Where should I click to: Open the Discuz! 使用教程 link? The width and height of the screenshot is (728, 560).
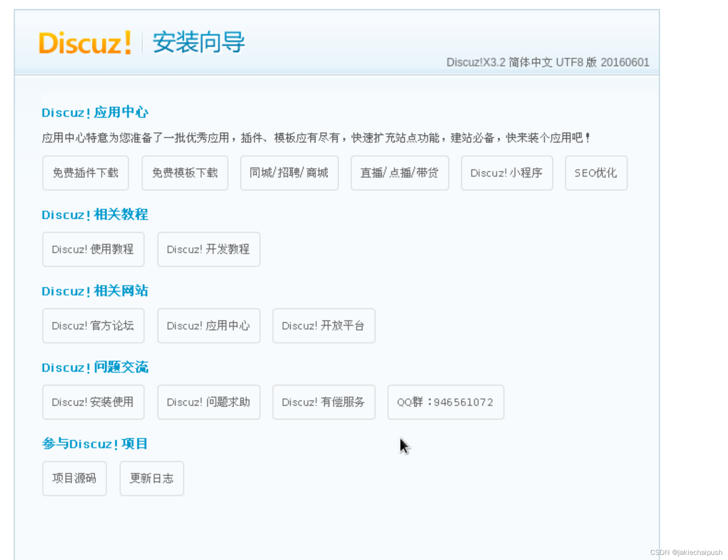click(93, 249)
